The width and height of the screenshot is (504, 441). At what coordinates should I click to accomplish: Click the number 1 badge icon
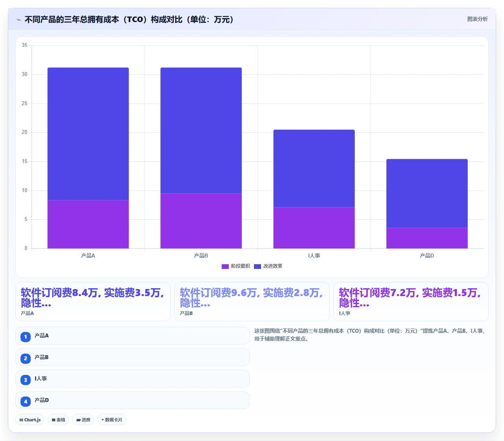coord(26,337)
